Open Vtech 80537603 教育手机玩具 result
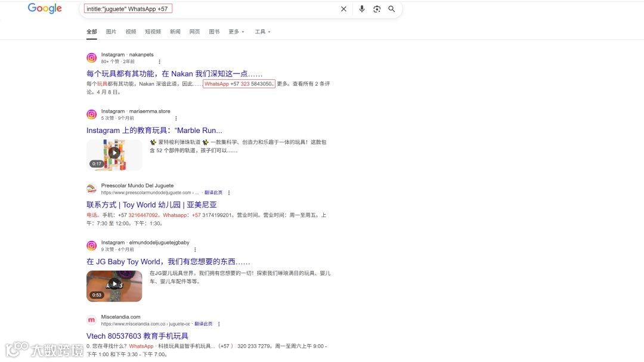 click(x=137, y=336)
